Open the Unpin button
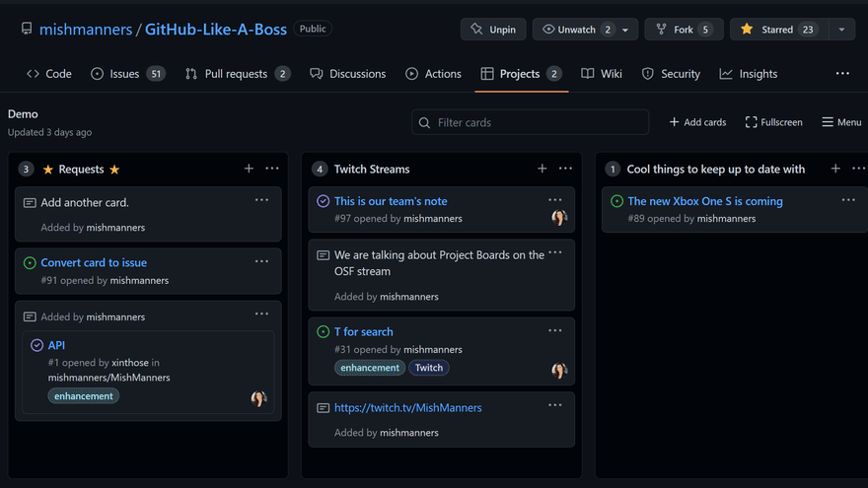This screenshot has height=488, width=868. pos(493,30)
